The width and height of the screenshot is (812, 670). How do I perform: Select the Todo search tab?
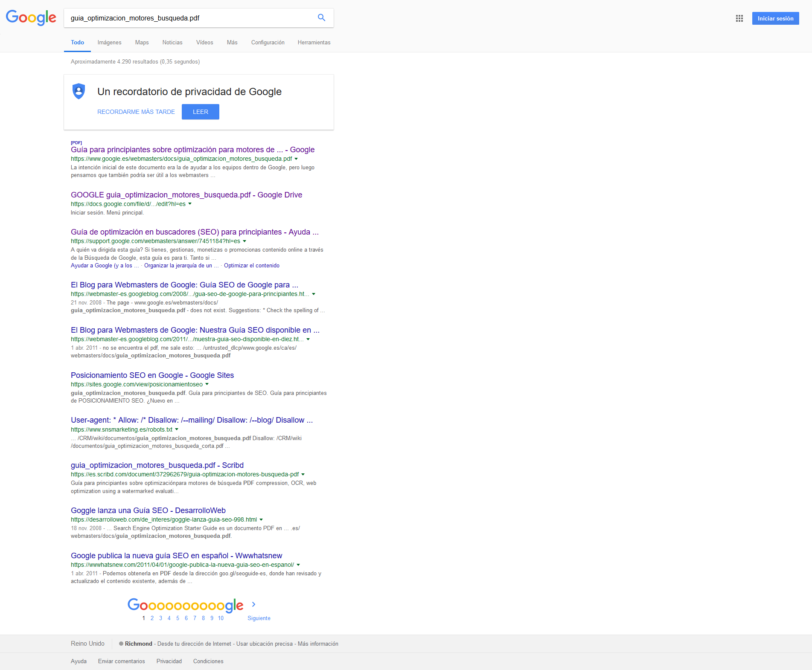77,43
